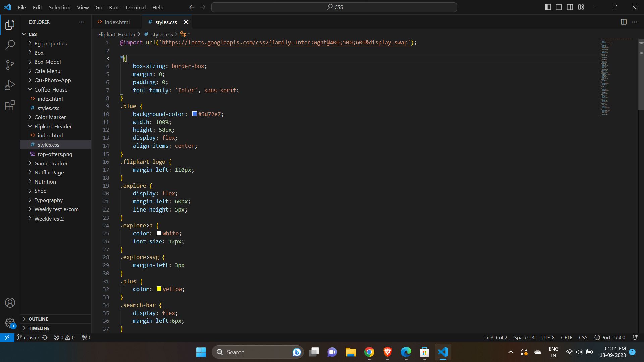Open the Accounts icon in activity bar

[x=10, y=303]
